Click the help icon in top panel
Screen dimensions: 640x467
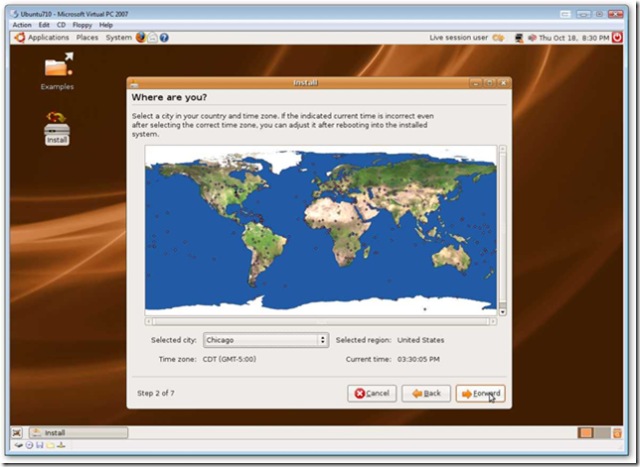click(x=164, y=37)
